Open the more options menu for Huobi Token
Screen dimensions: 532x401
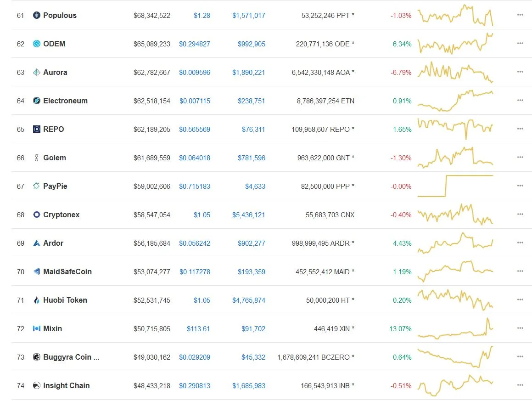(x=520, y=300)
